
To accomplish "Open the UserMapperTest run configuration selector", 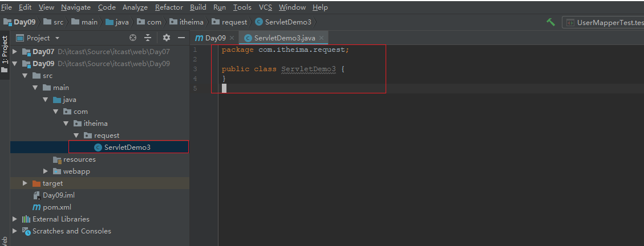I will click(x=604, y=22).
